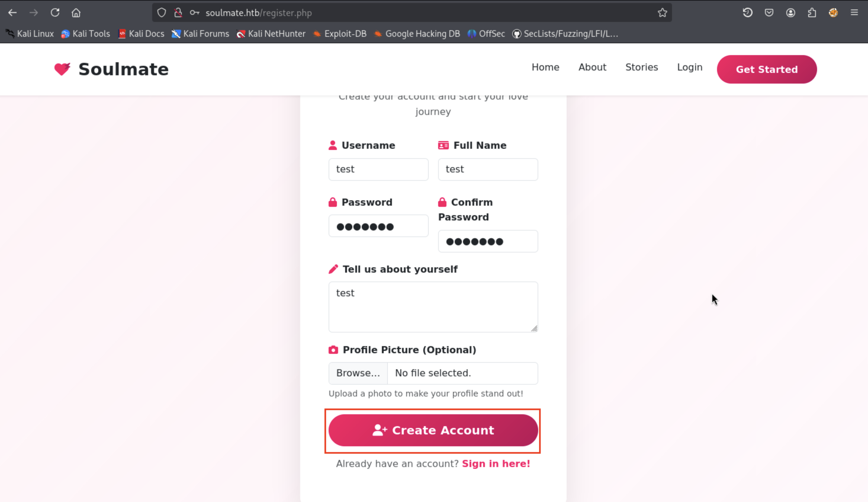The width and height of the screenshot is (868, 502).
Task: Open the Kali Tools bookmark
Action: pos(86,34)
